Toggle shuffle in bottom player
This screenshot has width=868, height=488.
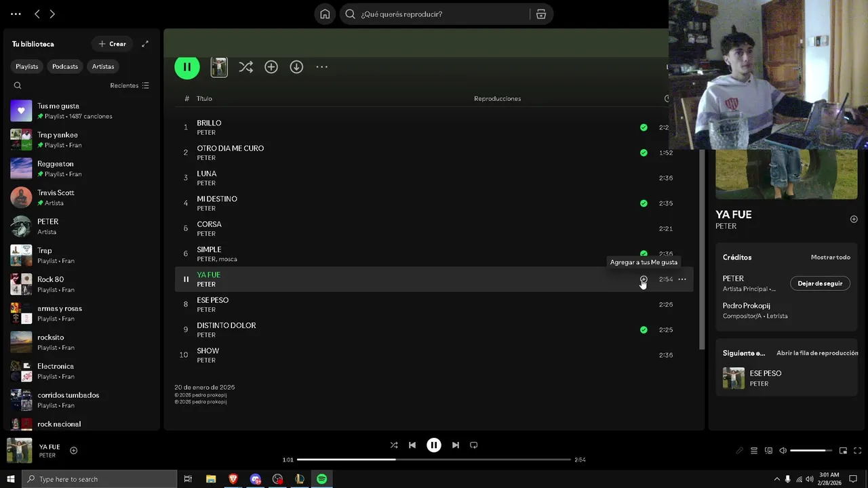pos(394,445)
